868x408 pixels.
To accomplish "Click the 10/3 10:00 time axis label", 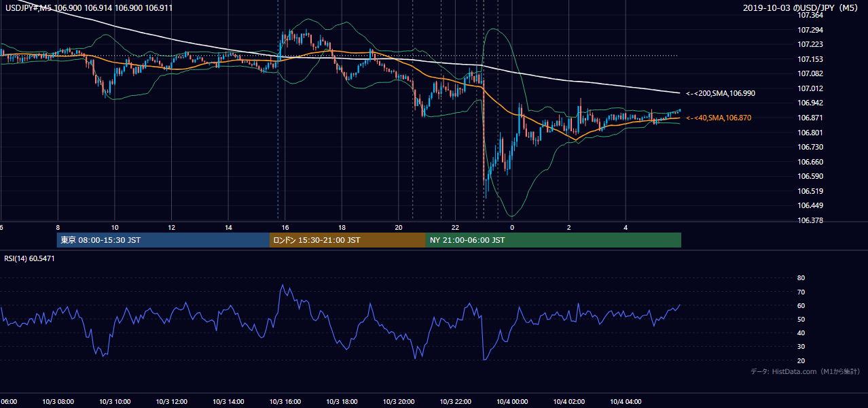I will click(x=115, y=402).
